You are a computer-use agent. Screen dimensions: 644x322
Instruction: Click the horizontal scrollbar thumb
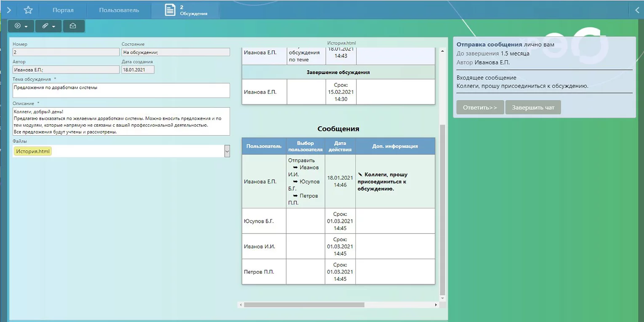click(x=304, y=305)
